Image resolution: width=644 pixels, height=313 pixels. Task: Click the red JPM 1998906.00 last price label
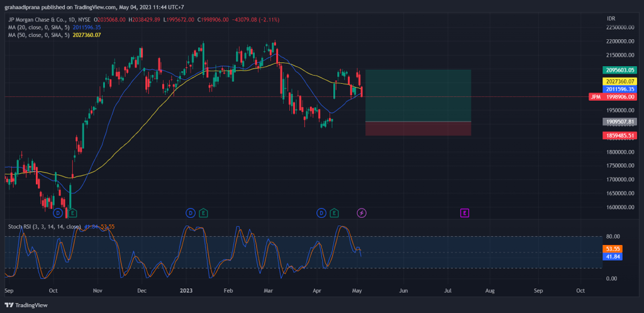click(613, 97)
